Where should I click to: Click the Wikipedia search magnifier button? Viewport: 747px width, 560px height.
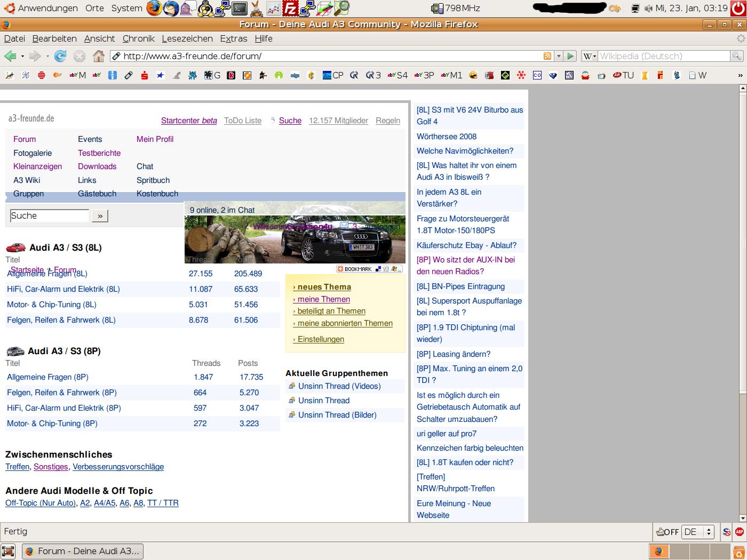736,56
